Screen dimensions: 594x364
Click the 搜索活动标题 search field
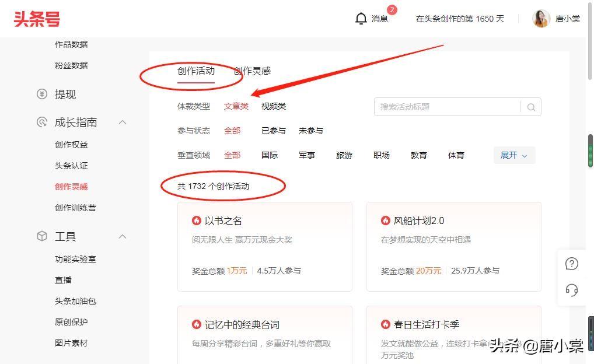point(446,107)
